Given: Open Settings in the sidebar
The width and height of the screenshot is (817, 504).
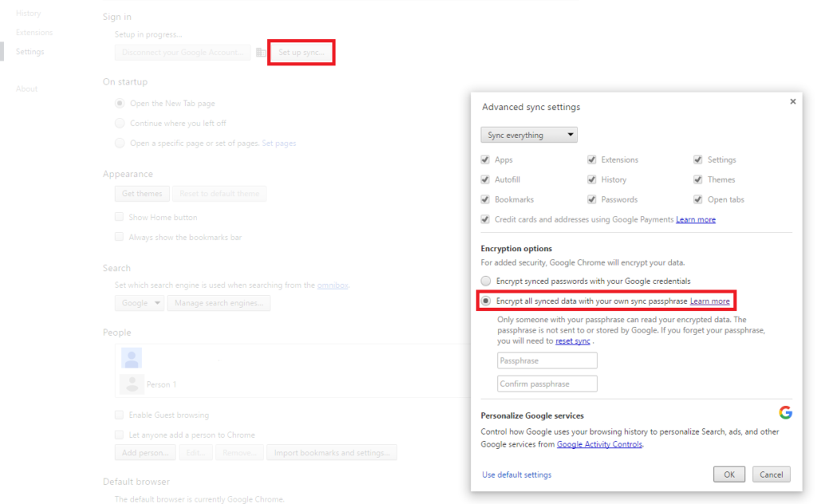Looking at the screenshot, I should 30,52.
